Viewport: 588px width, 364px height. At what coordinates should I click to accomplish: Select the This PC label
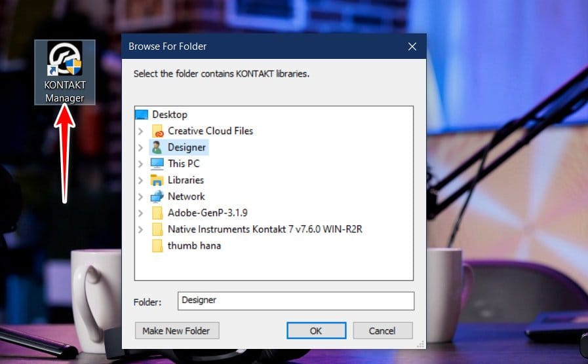click(x=184, y=164)
